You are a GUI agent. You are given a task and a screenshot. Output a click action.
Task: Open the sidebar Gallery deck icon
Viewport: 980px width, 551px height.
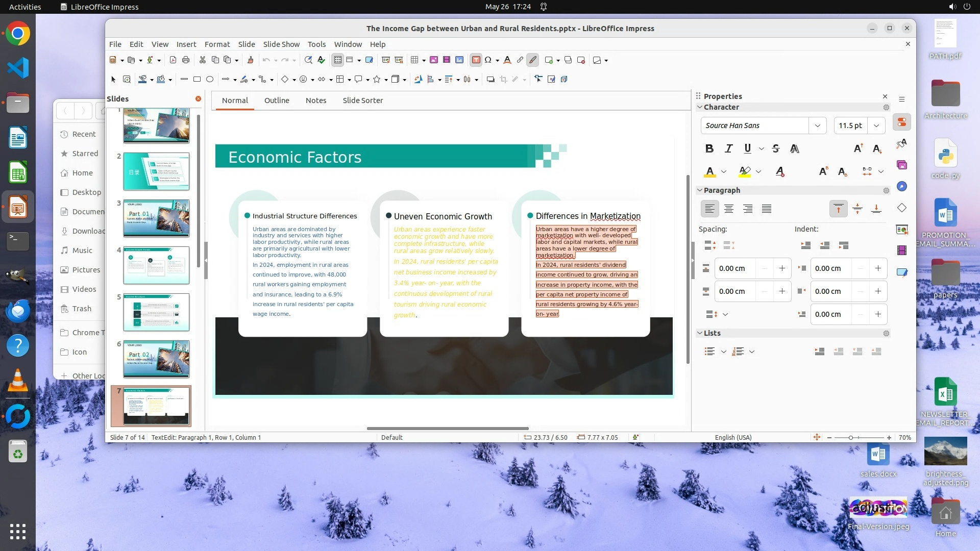coord(902,165)
